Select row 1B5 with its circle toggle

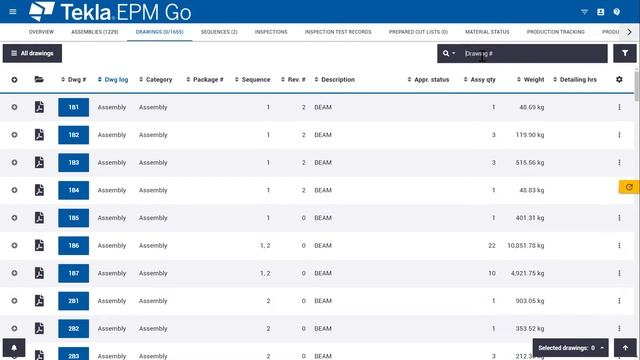point(14,218)
